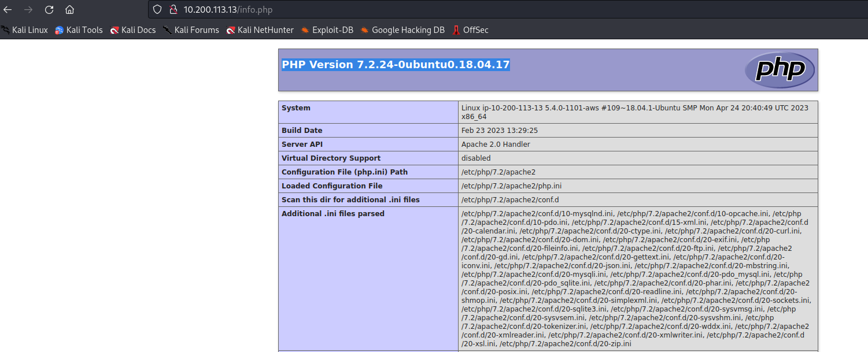Open the Google Hacking DB bookmark
The image size is (868, 352).
[402, 30]
